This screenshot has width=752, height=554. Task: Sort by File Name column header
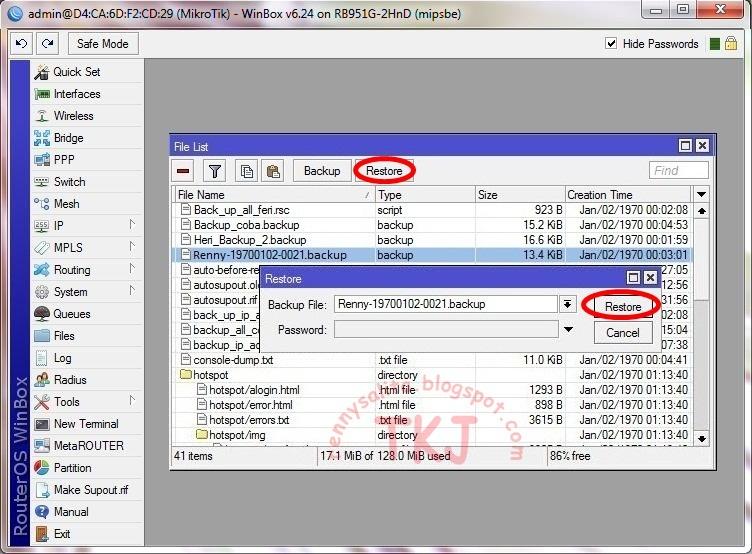click(x=274, y=195)
